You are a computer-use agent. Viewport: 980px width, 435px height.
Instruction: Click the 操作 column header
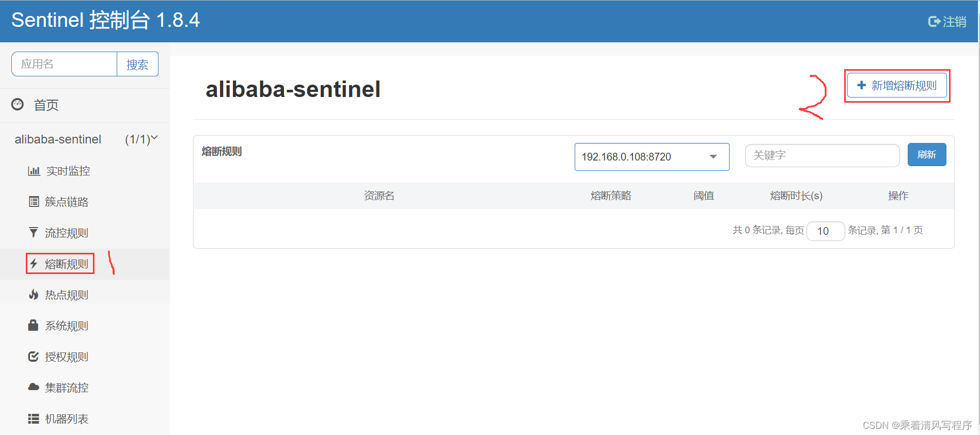898,196
